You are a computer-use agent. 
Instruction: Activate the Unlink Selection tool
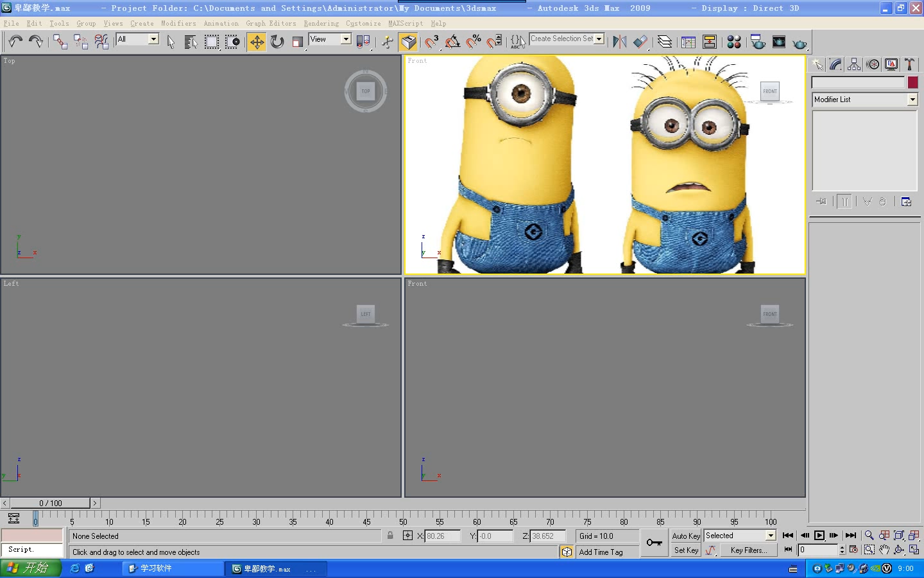click(81, 42)
